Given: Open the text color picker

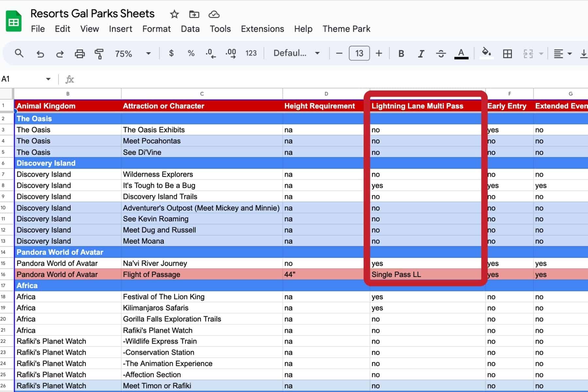Looking at the screenshot, I should (461, 54).
